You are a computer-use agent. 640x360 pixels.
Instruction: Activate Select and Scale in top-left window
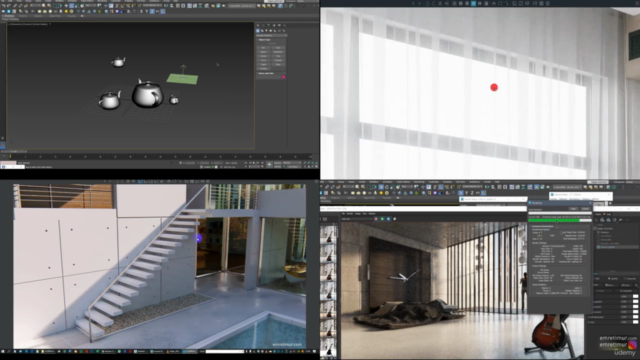pyautogui.click(x=76, y=5)
